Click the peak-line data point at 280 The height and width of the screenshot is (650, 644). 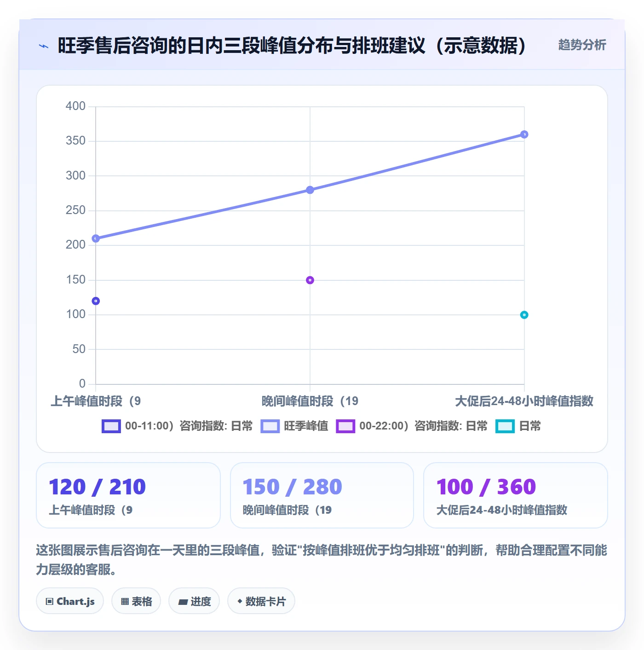coord(310,190)
